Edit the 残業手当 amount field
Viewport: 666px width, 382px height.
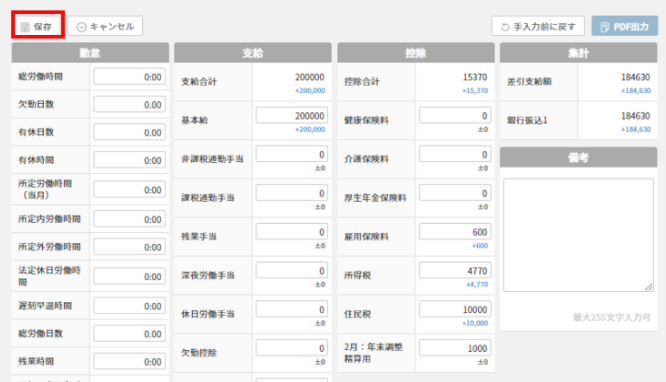[292, 232]
